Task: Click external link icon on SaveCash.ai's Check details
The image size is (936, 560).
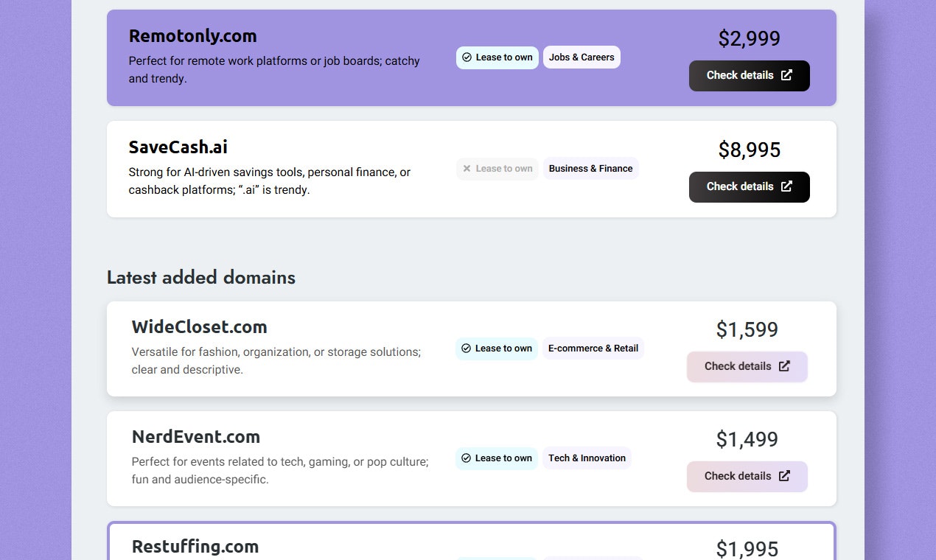Action: tap(786, 186)
